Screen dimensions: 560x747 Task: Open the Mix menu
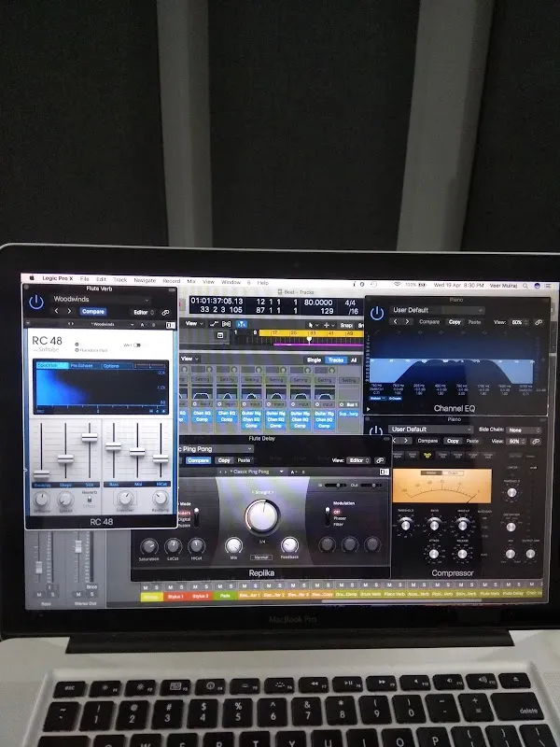(x=191, y=281)
